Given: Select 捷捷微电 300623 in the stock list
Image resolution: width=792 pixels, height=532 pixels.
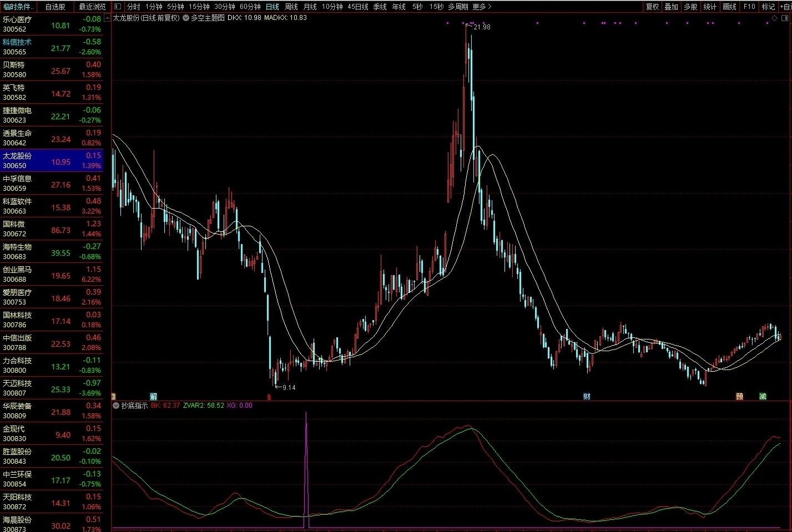Looking at the screenshot, I should pyautogui.click(x=52, y=115).
